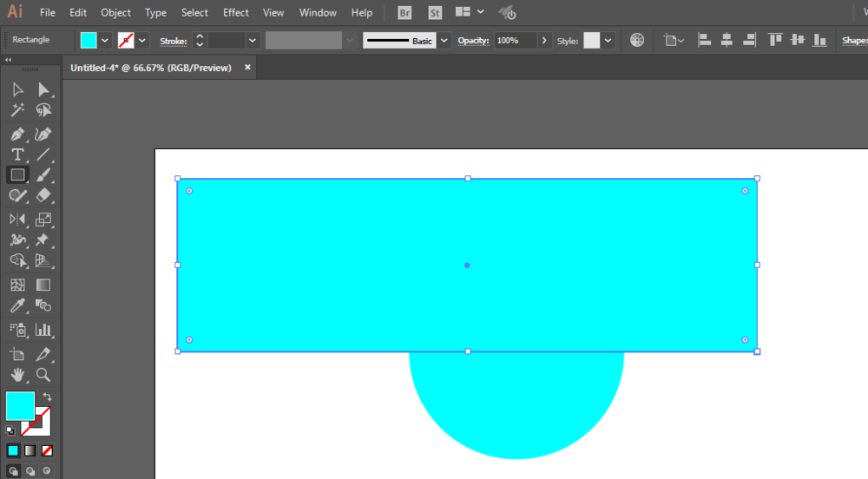Click the Opacity panel link
The height and width of the screenshot is (479, 868).
click(473, 41)
